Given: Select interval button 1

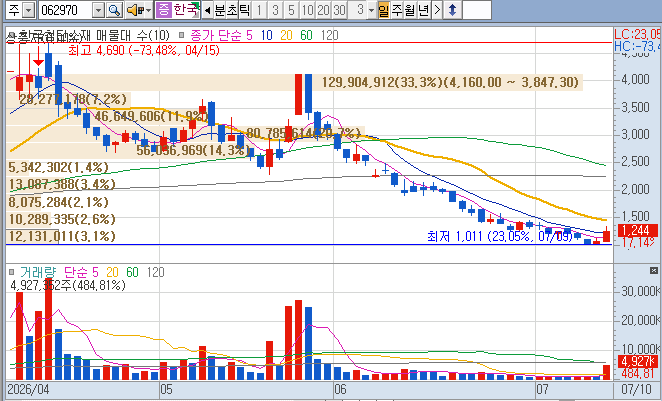Looking at the screenshot, I should [x=260, y=10].
